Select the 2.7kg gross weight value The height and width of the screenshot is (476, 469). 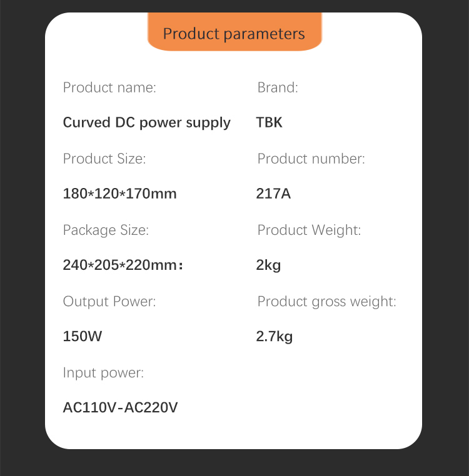pyautogui.click(x=275, y=337)
